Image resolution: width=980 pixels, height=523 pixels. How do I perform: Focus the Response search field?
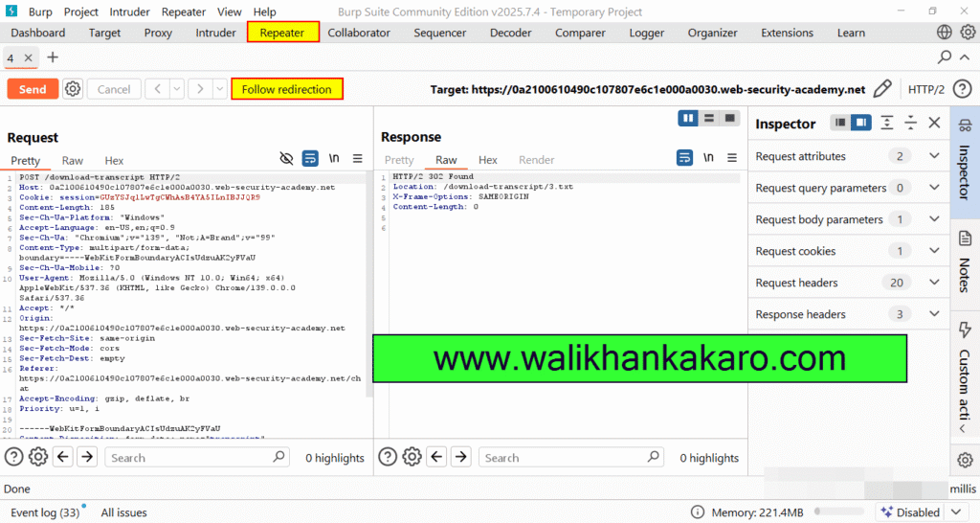(571, 457)
